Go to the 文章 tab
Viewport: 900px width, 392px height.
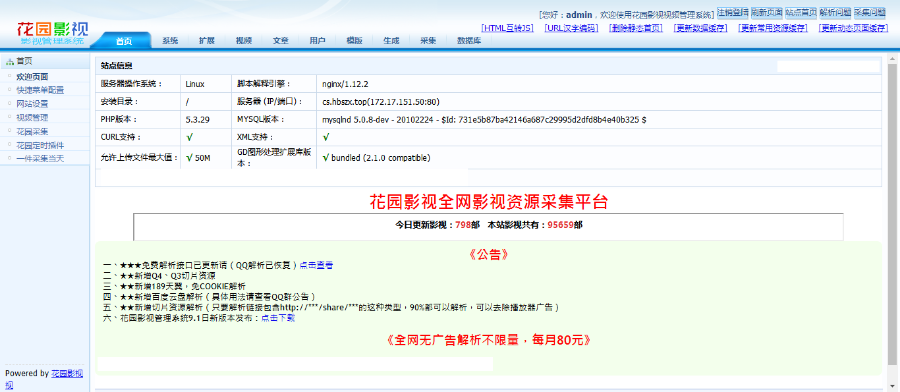(x=281, y=41)
